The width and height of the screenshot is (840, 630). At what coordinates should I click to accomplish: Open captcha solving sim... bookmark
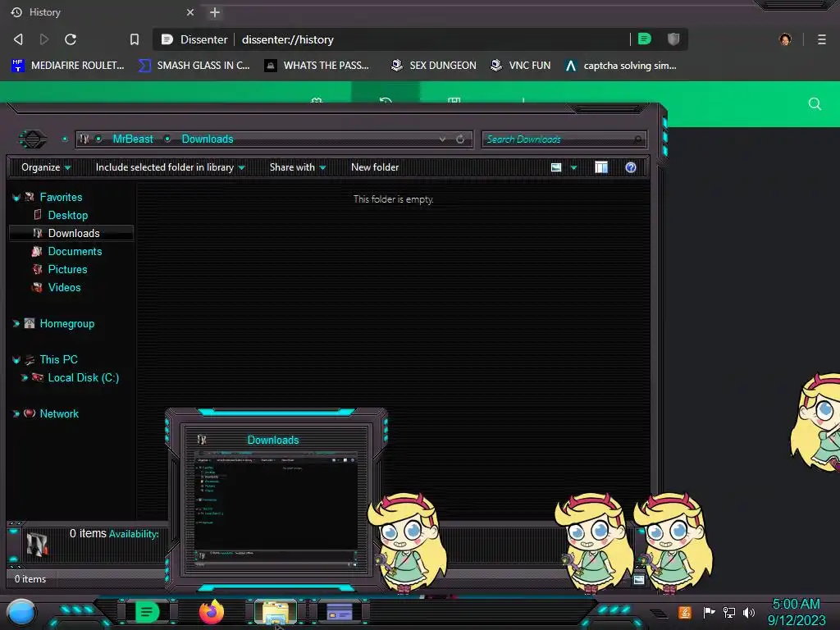(621, 66)
